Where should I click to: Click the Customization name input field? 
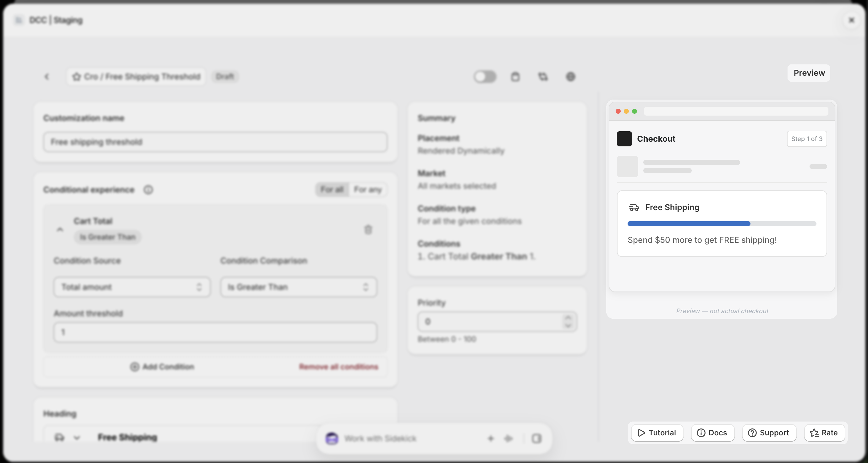(x=215, y=142)
